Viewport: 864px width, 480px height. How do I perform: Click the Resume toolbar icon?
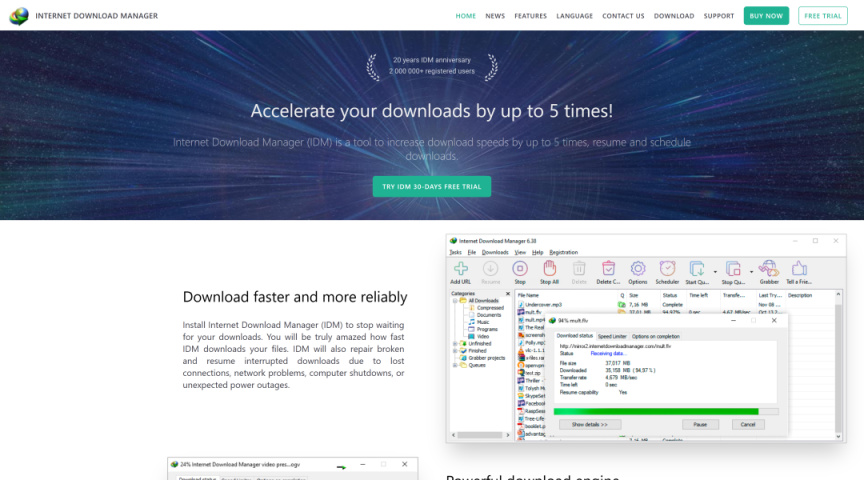pyautogui.click(x=490, y=269)
